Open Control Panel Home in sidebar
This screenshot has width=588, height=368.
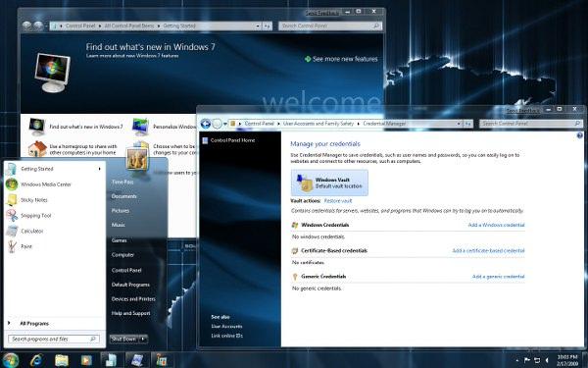(x=232, y=140)
